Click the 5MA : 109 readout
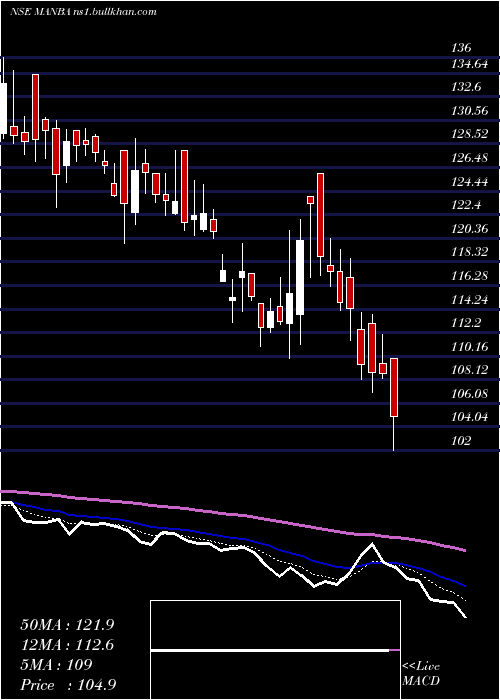The height and width of the screenshot is (700, 500). pyautogui.click(x=56, y=665)
